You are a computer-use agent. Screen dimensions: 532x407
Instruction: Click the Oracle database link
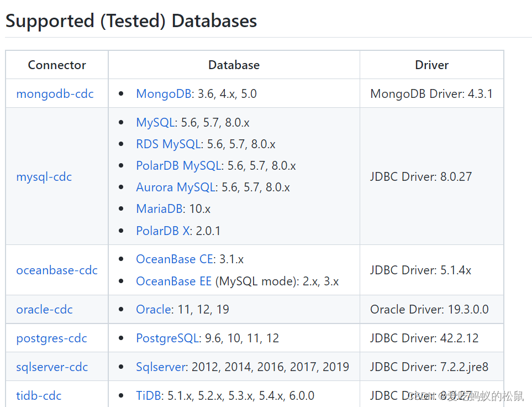(x=153, y=310)
